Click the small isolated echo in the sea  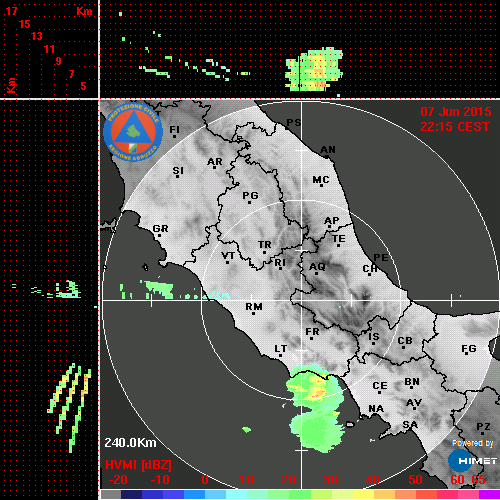(246, 430)
